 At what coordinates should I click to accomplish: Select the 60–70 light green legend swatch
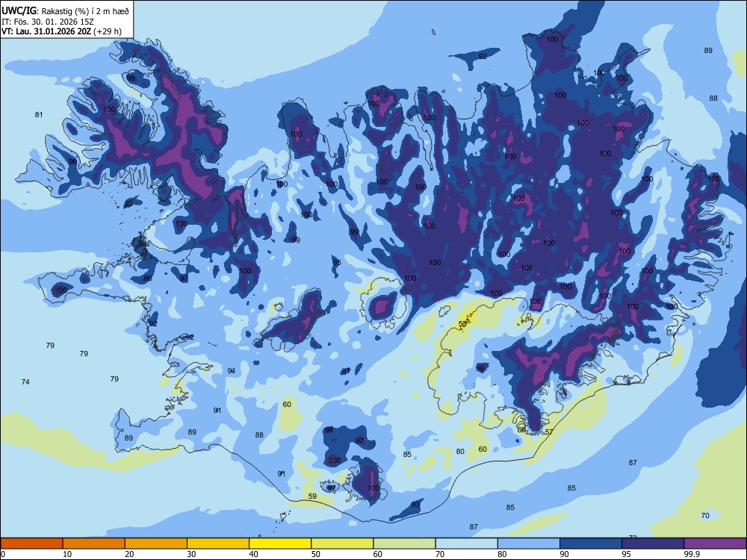(x=404, y=544)
